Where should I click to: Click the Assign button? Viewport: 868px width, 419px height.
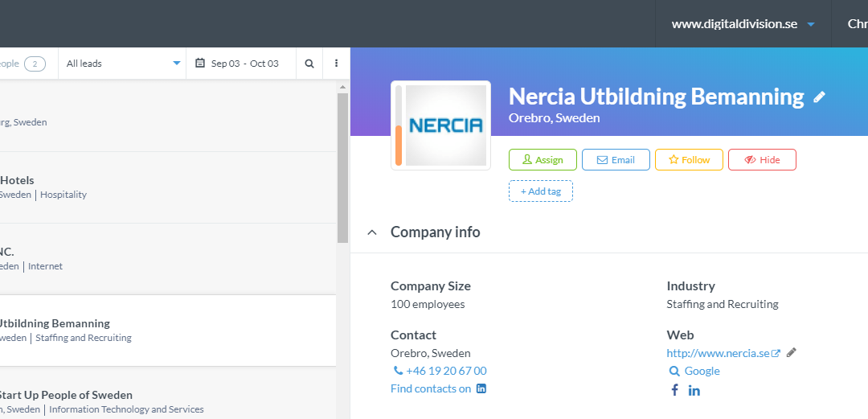[543, 159]
